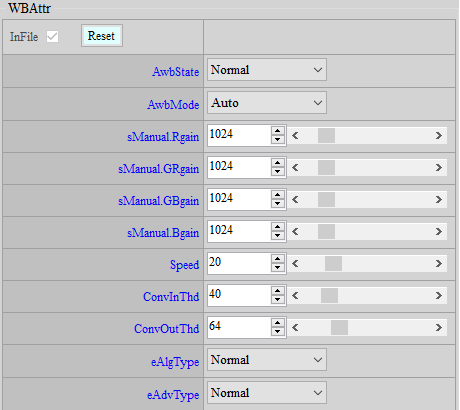Focus the ConvInThd number input field

[x=239, y=295]
